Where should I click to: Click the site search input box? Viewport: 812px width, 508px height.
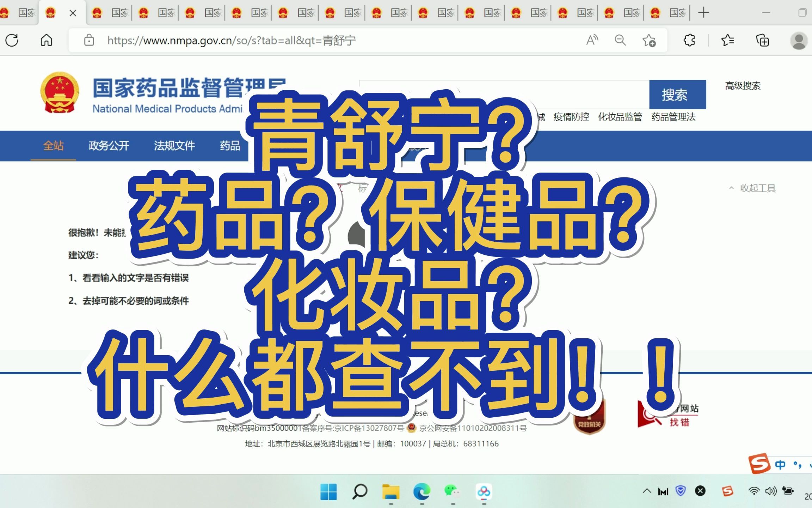click(x=504, y=95)
